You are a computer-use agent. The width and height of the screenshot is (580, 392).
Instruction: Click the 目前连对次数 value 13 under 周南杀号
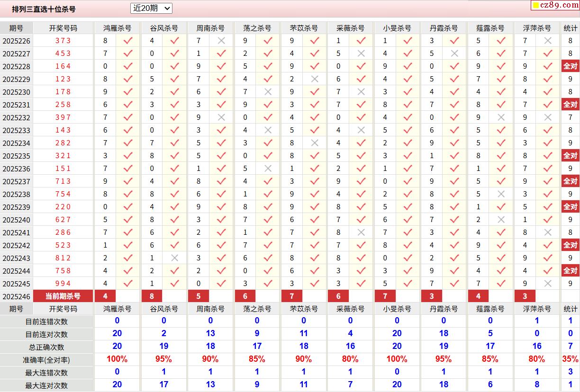210,334
